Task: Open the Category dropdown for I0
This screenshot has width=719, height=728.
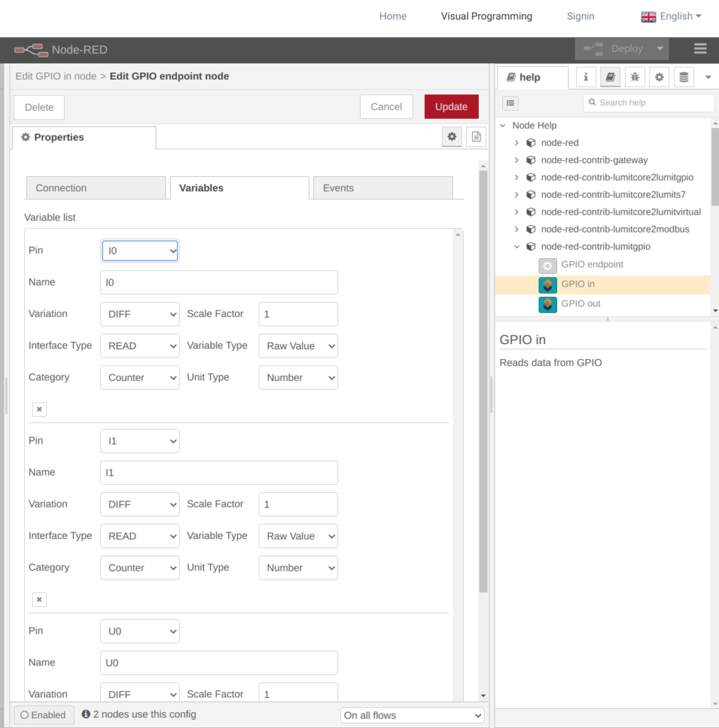Action: pyautogui.click(x=140, y=378)
